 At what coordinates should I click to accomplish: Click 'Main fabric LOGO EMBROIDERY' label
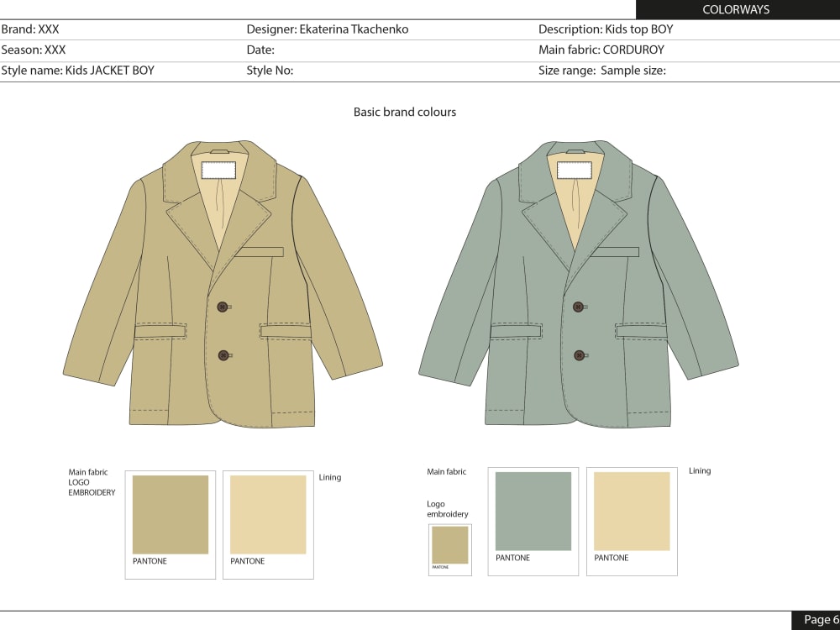pos(92,482)
